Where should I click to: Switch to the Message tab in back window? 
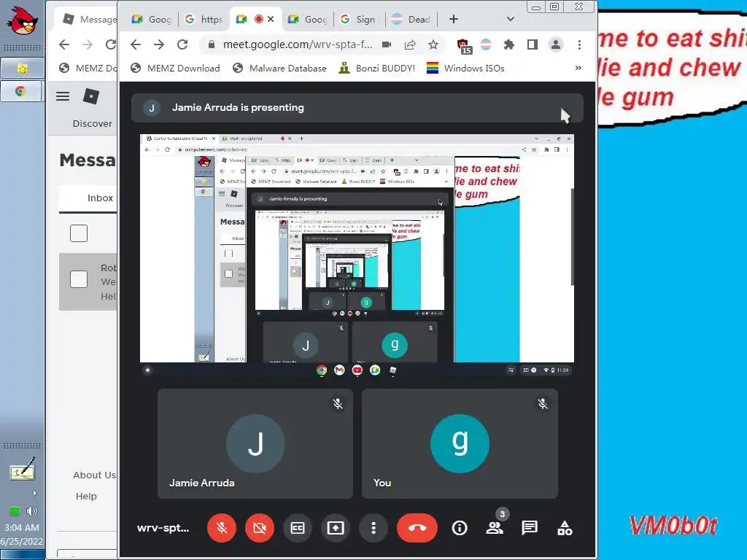(x=90, y=19)
